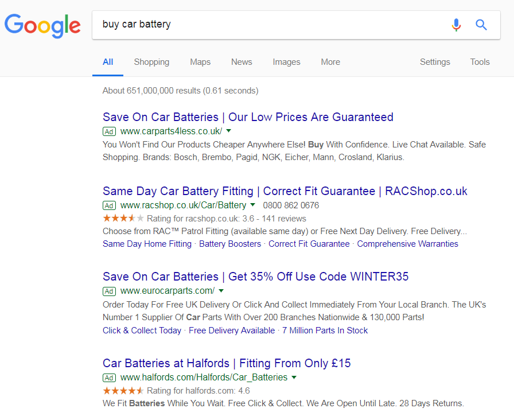Click the Ad badge beside carparts4less URL
Screen dimensions: 514x420
[109, 131]
